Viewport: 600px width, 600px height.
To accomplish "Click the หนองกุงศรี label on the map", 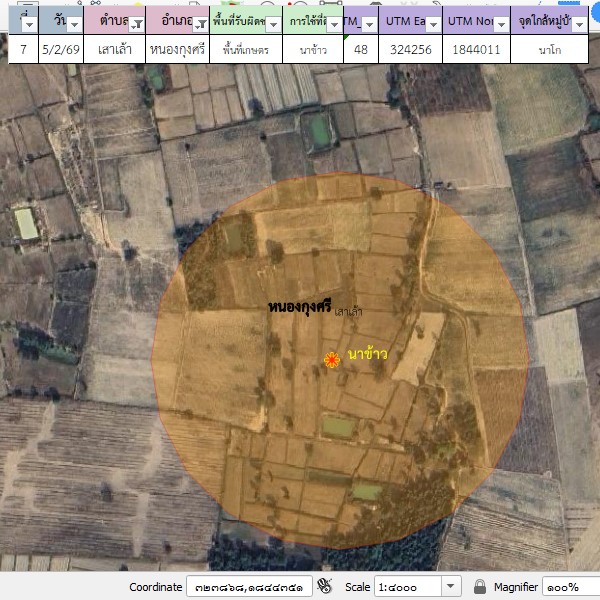I will tap(299, 308).
